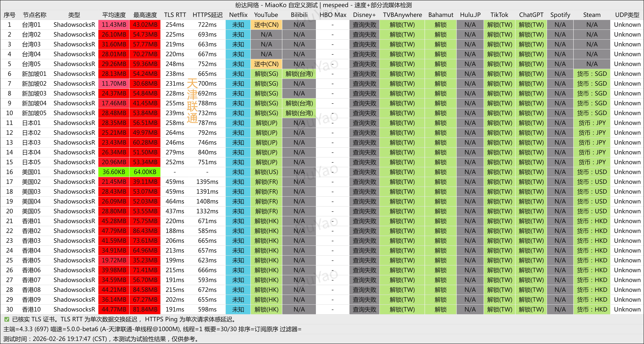Select row number 30
The image size is (644, 344).
pos(9,310)
